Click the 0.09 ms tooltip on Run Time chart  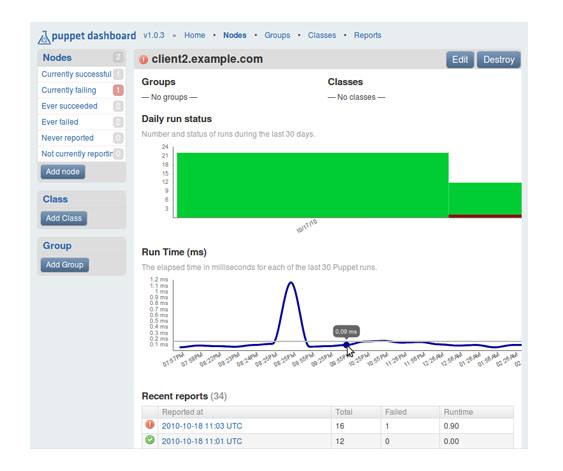click(x=346, y=332)
